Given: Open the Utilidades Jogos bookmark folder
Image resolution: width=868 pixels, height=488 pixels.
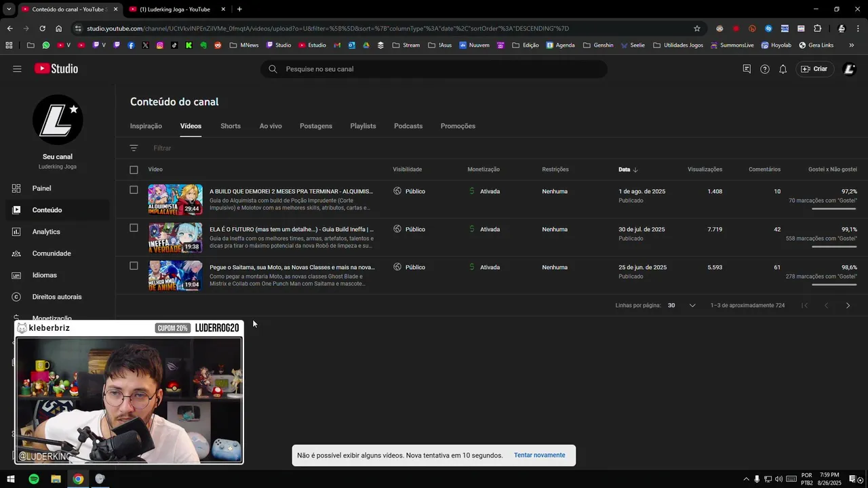Looking at the screenshot, I should [678, 45].
